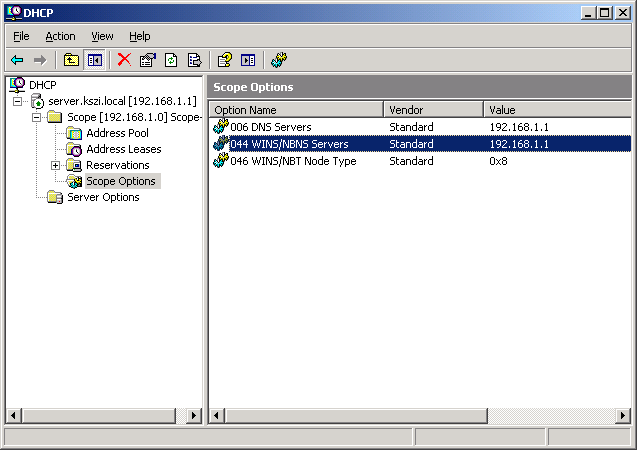
Task: Select Scope Options in the tree
Action: coord(121,181)
